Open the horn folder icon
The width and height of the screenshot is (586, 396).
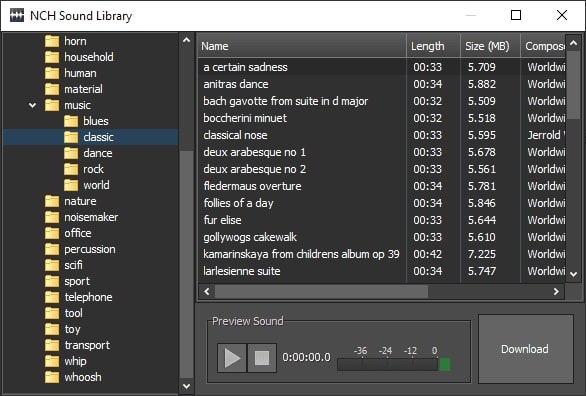pyautogui.click(x=52, y=41)
